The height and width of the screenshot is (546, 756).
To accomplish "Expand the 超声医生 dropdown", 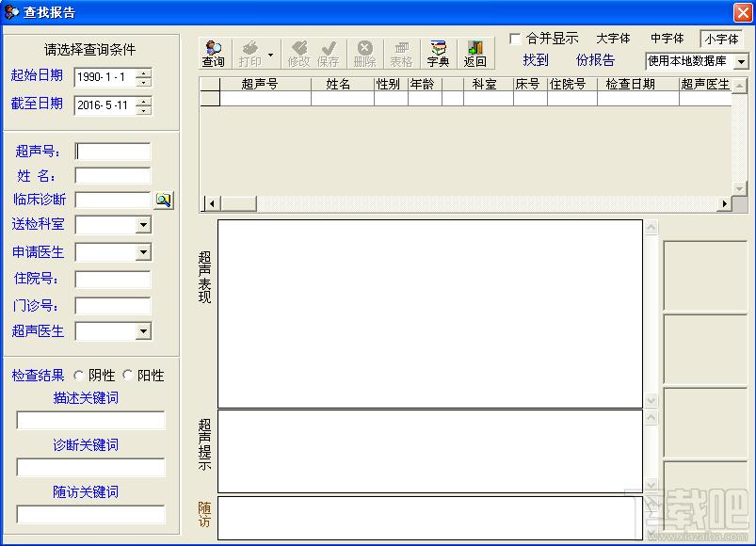I will pyautogui.click(x=143, y=331).
